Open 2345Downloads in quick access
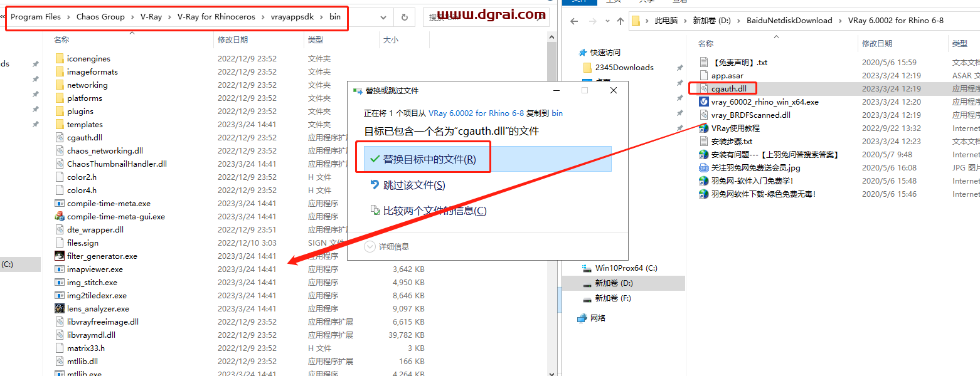This screenshot has width=980, height=376. [x=624, y=68]
